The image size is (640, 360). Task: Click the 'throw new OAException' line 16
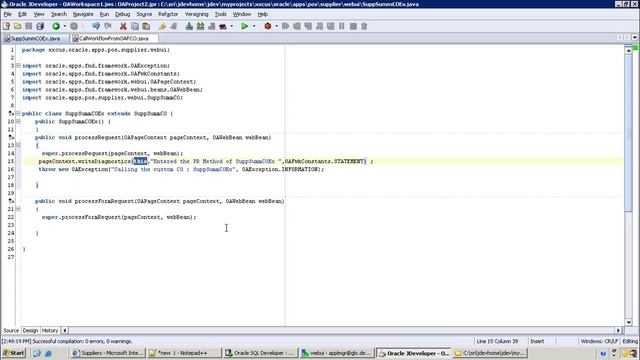[x=181, y=169]
